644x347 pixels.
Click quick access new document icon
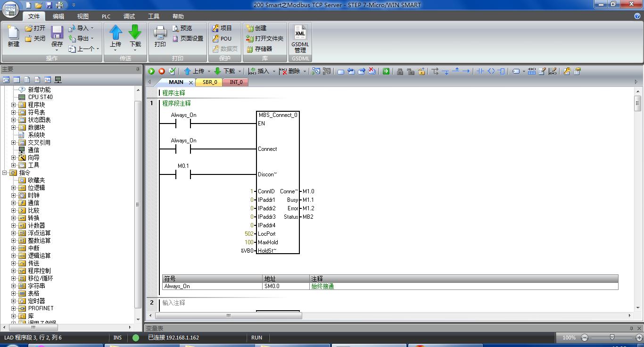click(x=28, y=5)
